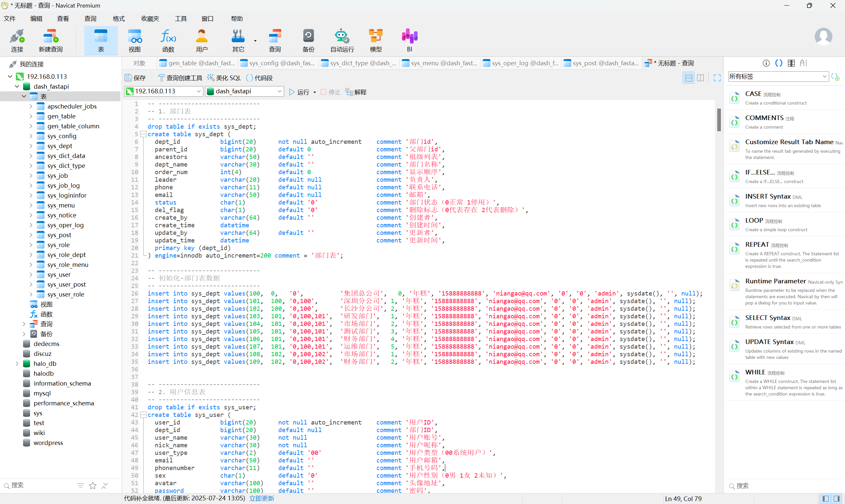
Task: Click the New Query (新建查询) icon
Action: [x=51, y=41]
